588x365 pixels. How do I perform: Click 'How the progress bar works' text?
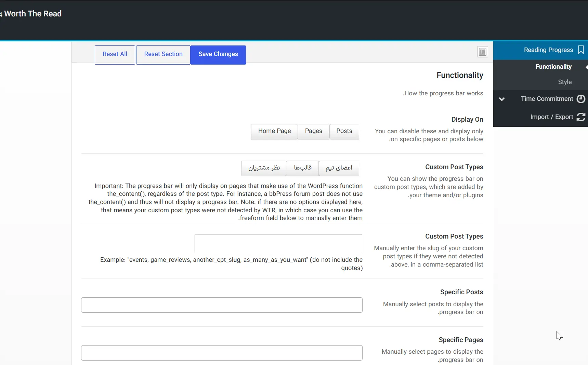coord(443,93)
